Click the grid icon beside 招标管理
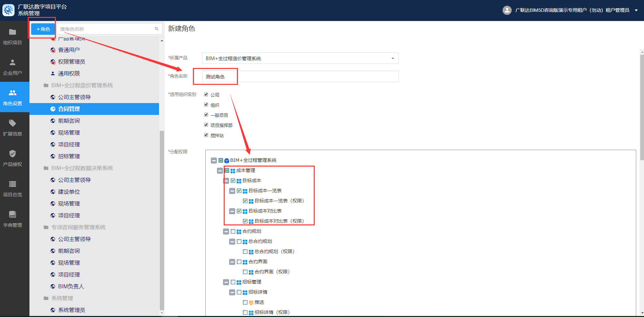 coord(239,282)
